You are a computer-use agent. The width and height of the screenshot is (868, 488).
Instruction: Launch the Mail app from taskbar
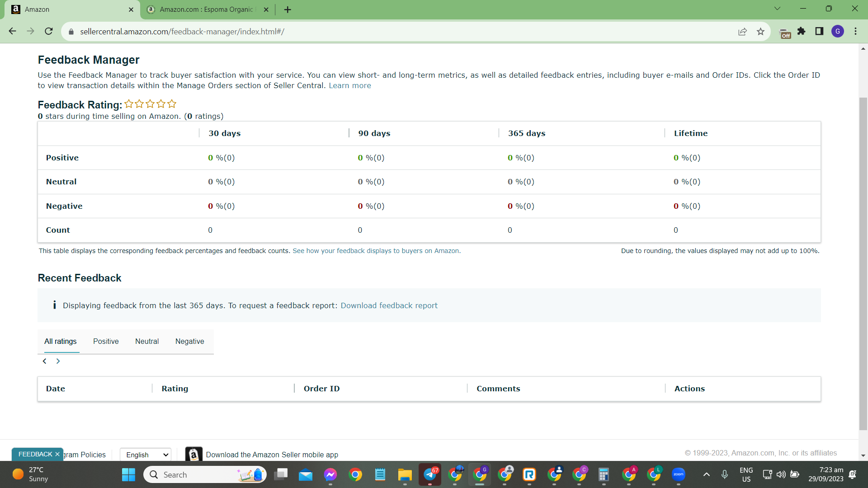pyautogui.click(x=306, y=474)
